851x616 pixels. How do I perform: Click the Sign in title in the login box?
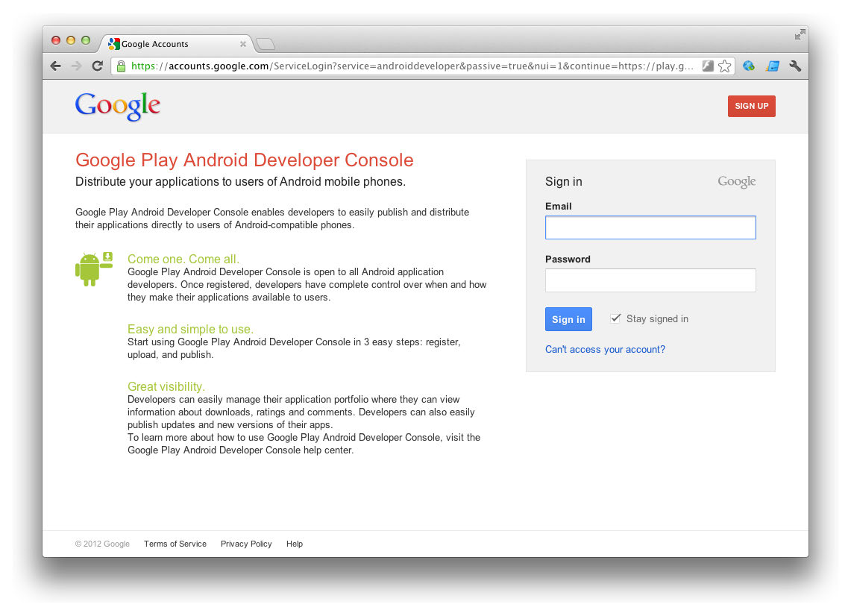pyautogui.click(x=563, y=182)
